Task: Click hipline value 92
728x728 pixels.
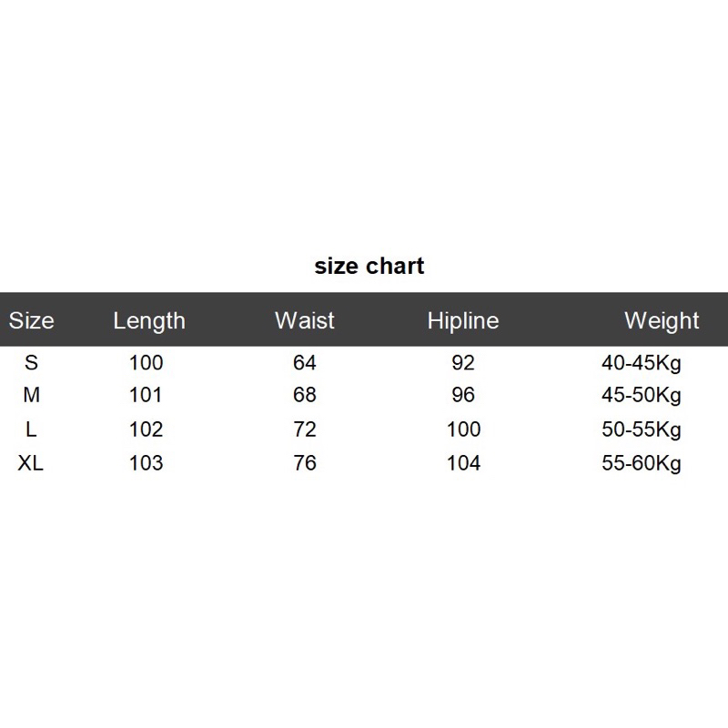Action: 463,363
